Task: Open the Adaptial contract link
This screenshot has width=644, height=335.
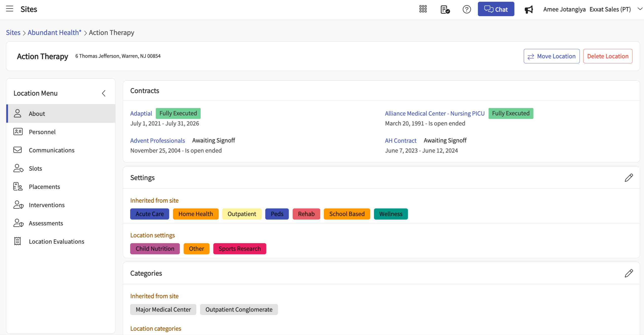Action: click(x=141, y=113)
